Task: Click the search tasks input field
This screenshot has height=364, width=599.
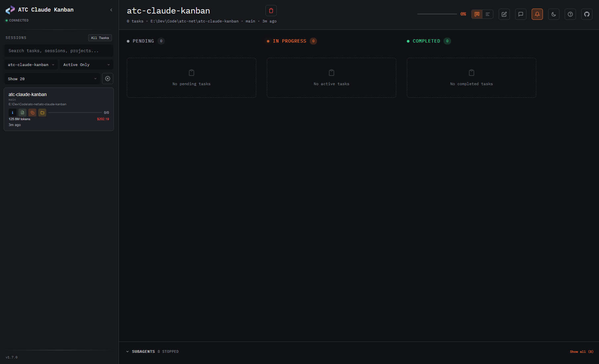Action: pyautogui.click(x=58, y=50)
